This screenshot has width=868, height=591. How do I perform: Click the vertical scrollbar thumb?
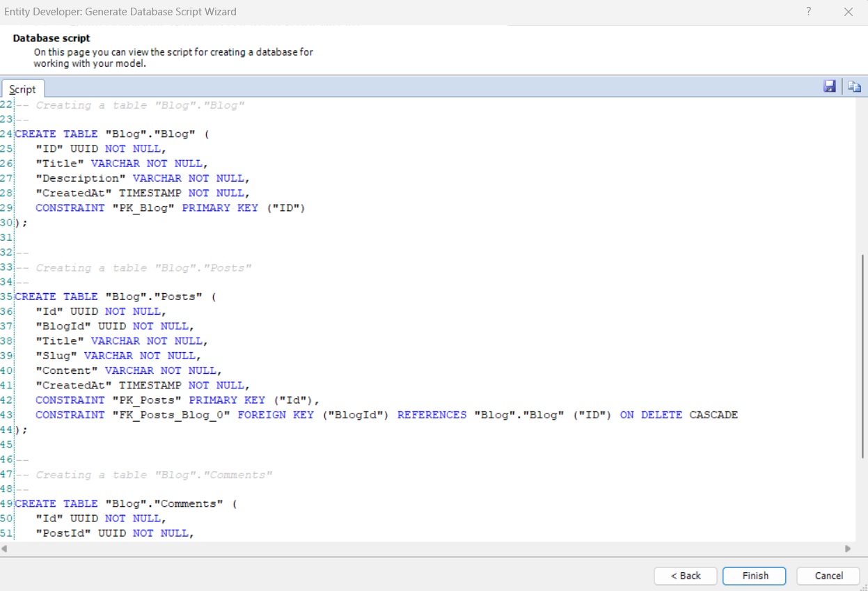tap(862, 356)
